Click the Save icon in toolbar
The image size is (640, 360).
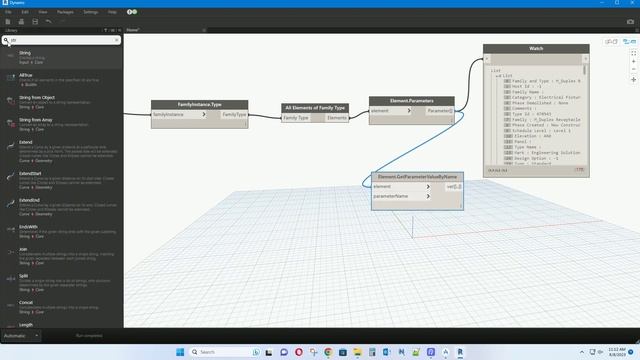(35, 22)
